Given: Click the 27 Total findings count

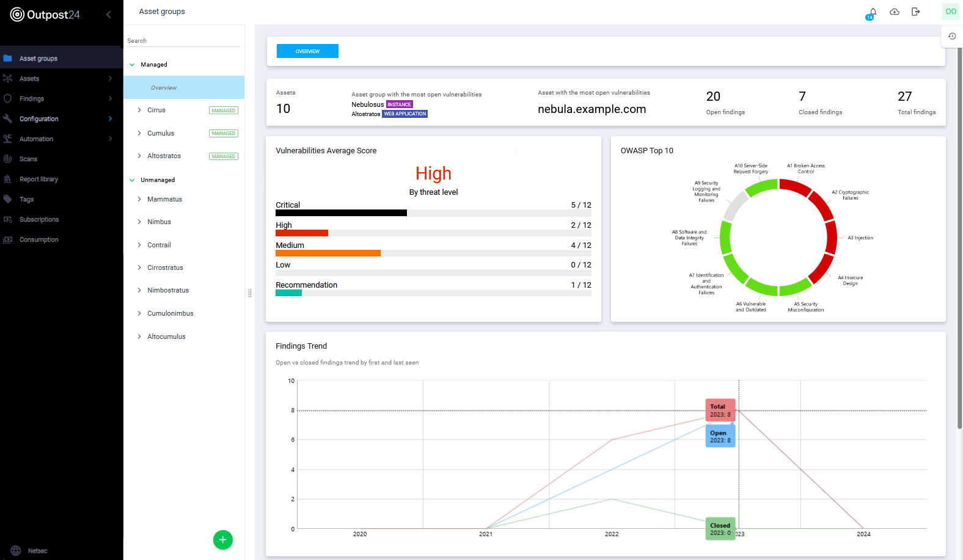Looking at the screenshot, I should coord(904,96).
